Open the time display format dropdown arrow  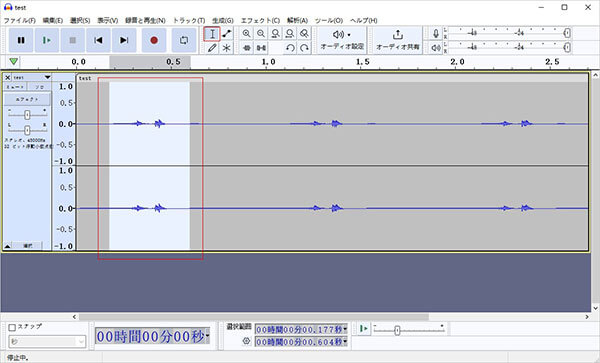[207, 336]
